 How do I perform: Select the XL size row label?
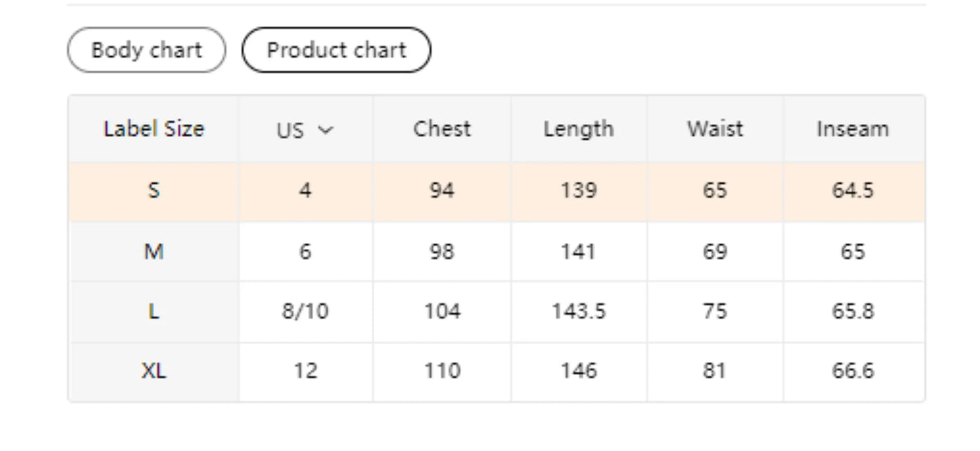pyautogui.click(x=154, y=371)
